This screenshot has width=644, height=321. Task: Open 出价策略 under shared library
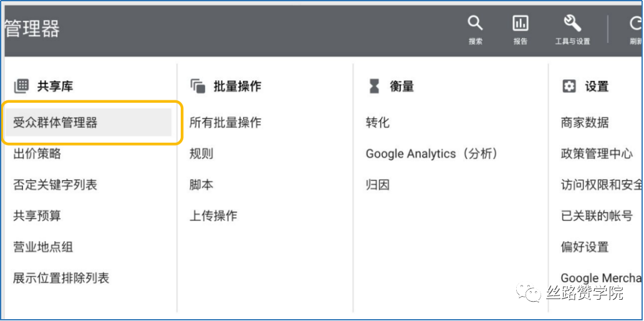(37, 153)
